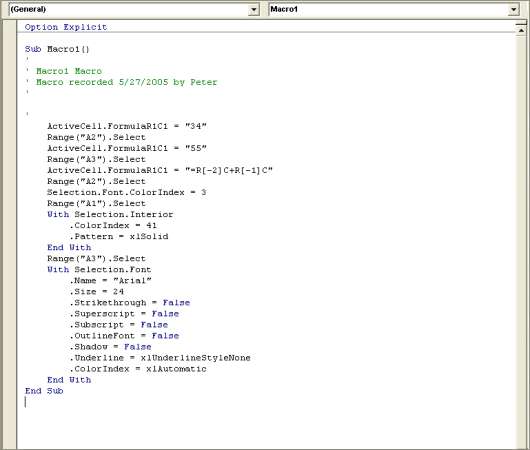530x450 pixels.
Task: Click the .OutlineFont = False line
Action: pos(124,336)
